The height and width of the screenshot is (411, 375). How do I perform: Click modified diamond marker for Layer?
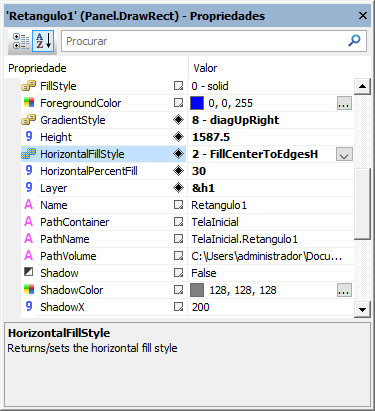[x=179, y=188]
